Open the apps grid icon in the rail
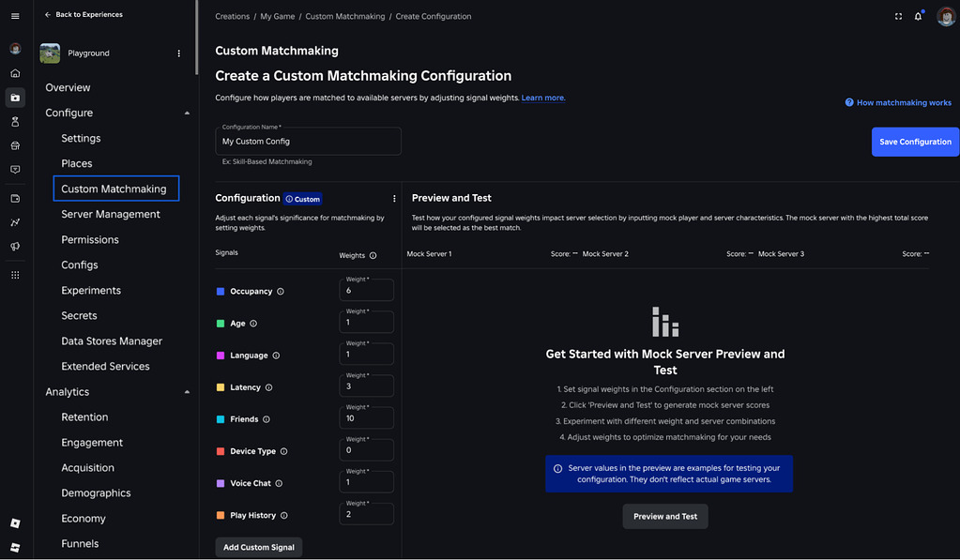 tap(14, 273)
